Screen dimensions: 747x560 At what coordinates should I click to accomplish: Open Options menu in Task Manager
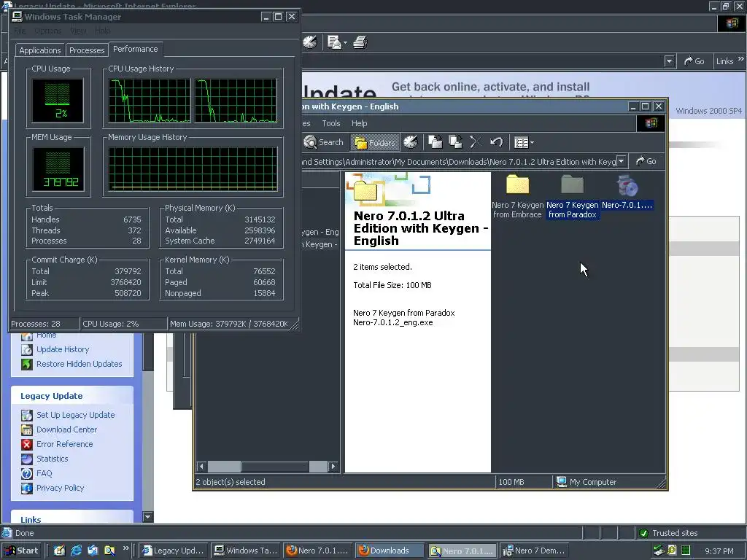(x=47, y=31)
